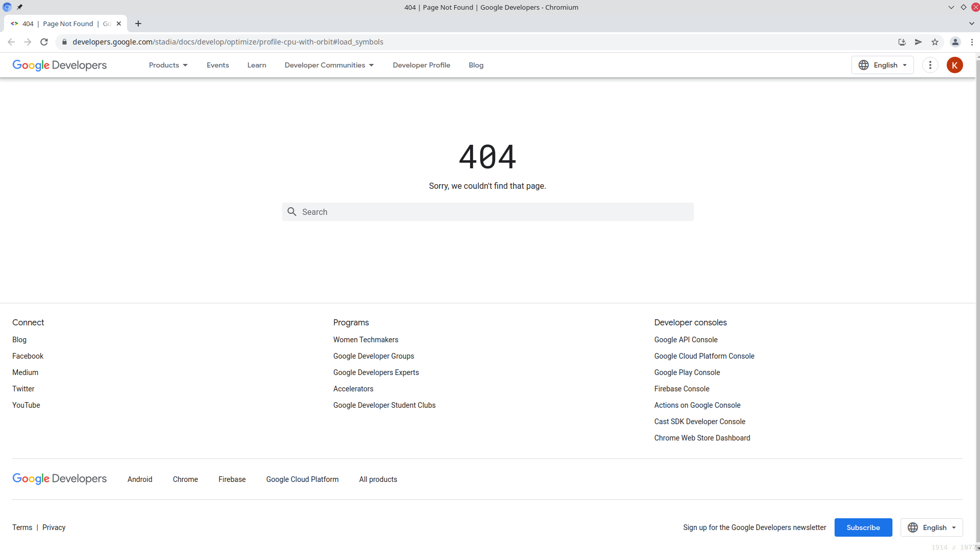Open the Twitter link under Connect
Viewport: 980px width, 551px height.
[24, 389]
